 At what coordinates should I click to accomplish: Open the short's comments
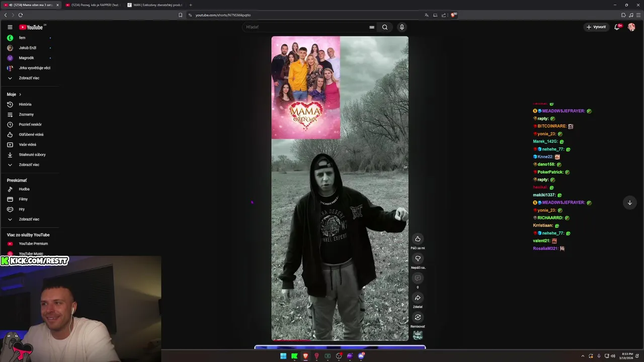pos(418,278)
